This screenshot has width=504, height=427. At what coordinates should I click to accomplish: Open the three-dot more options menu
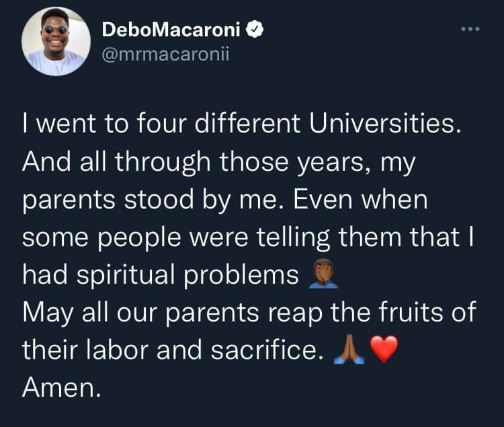point(470,30)
